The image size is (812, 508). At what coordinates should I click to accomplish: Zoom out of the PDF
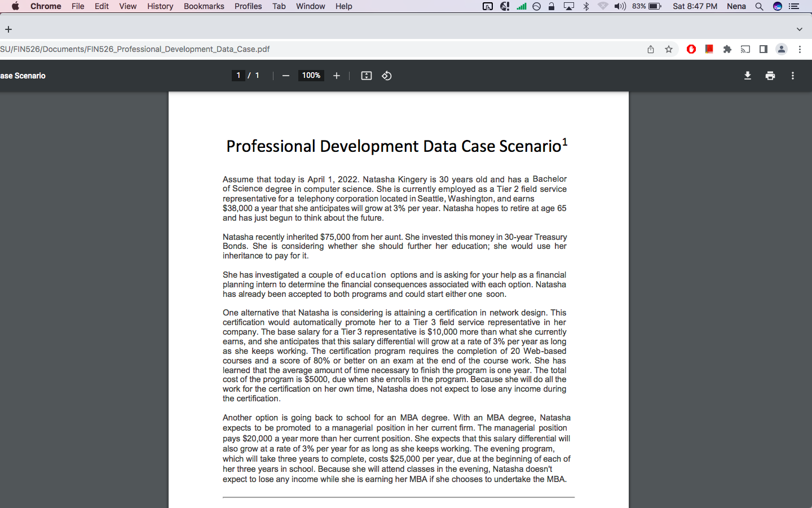click(x=286, y=76)
